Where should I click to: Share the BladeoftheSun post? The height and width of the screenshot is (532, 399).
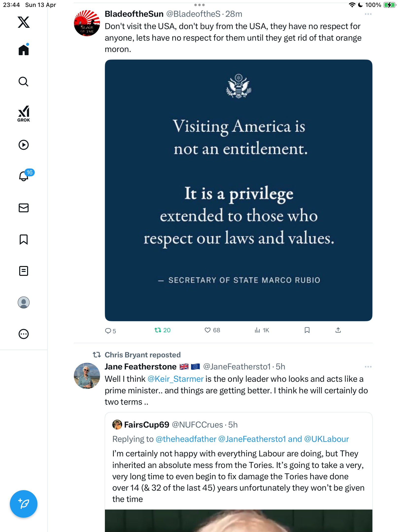[x=338, y=330]
